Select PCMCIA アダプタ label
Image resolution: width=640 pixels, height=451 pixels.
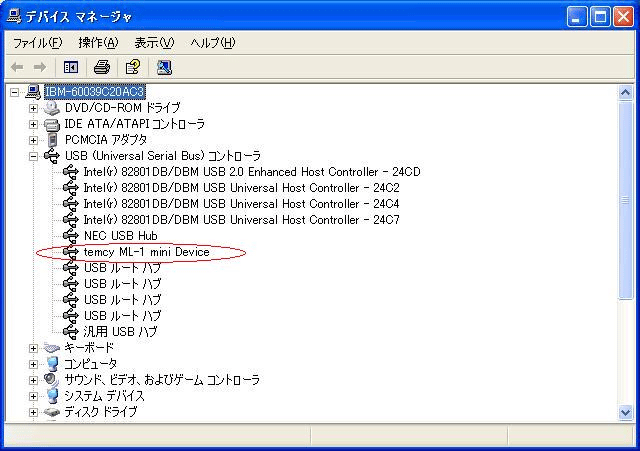(x=106, y=140)
